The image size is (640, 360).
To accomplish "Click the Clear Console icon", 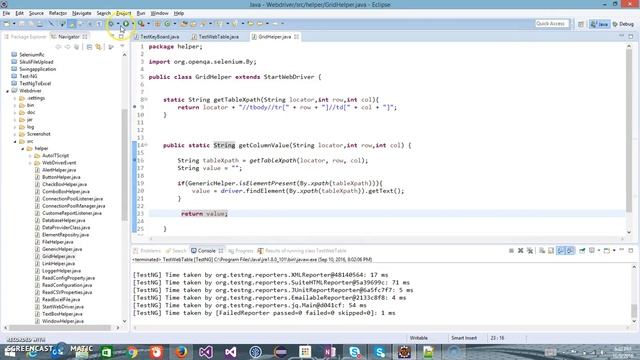I will coord(542,251).
